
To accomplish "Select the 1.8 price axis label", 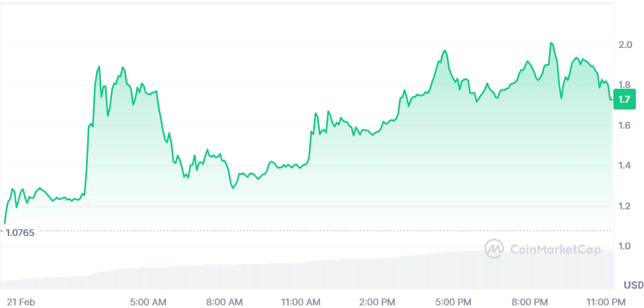I will coord(625,85).
